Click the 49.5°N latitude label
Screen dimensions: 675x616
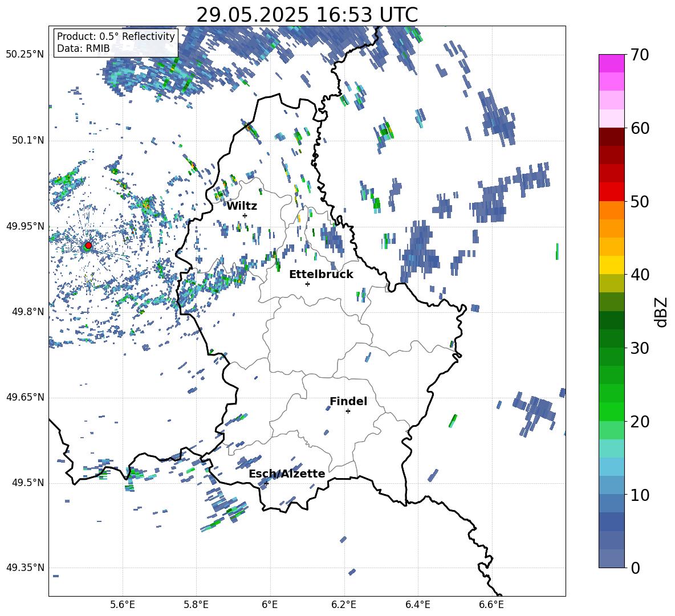pyautogui.click(x=27, y=483)
